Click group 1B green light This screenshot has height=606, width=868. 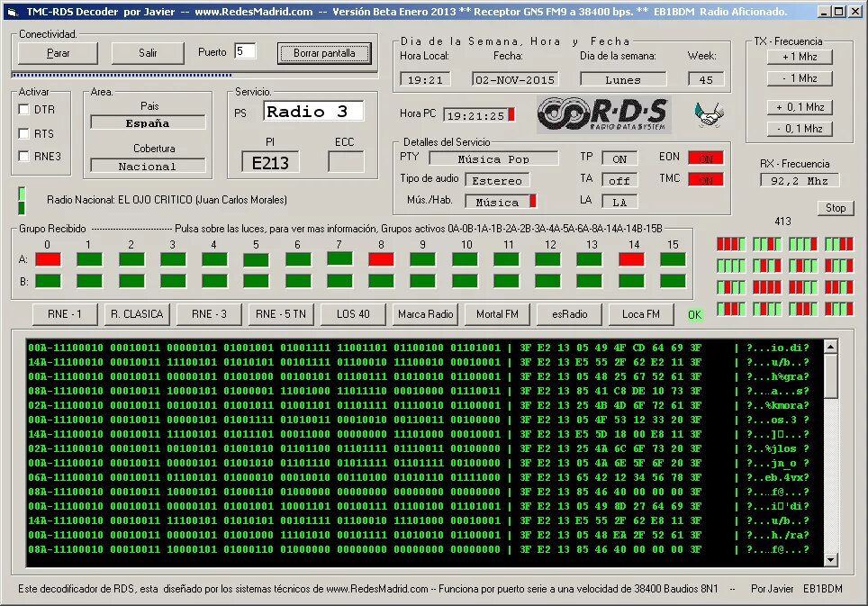[90, 281]
